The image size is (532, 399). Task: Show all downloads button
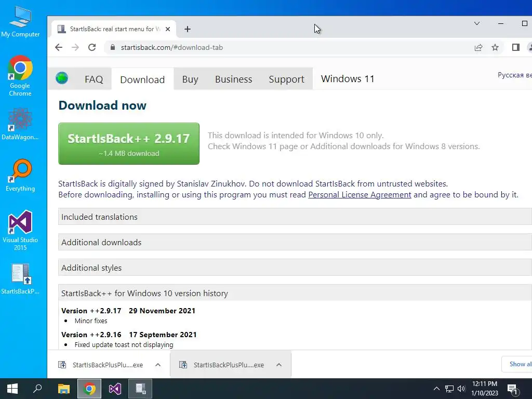(x=517, y=364)
